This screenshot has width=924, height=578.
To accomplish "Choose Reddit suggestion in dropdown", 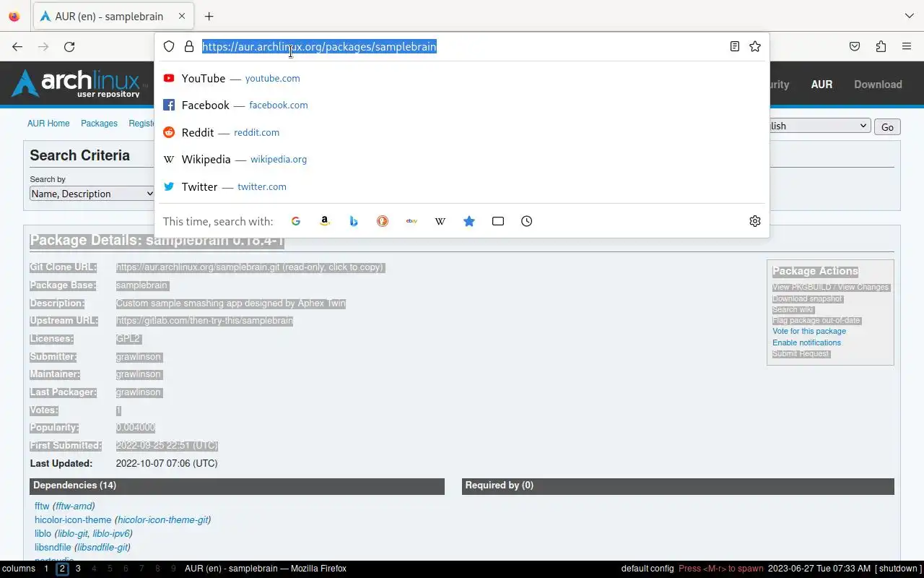I will (462, 132).
